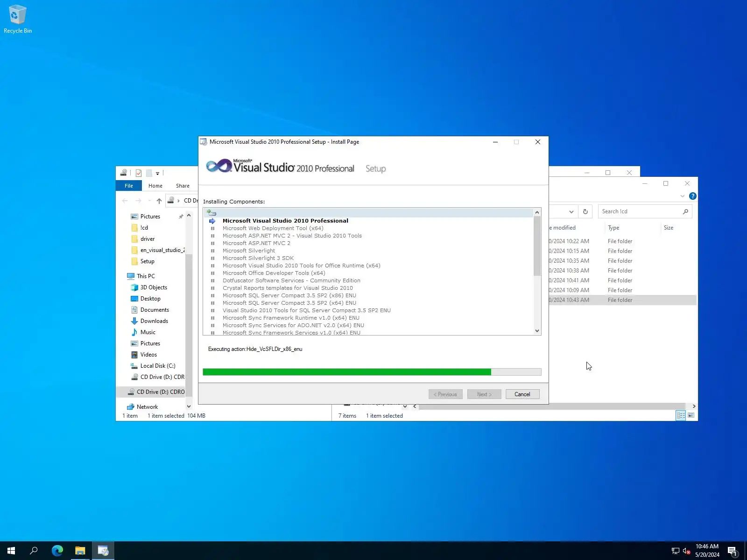This screenshot has width=747, height=560.
Task: Open Explorer Help blue question mark icon
Action: 693,196
